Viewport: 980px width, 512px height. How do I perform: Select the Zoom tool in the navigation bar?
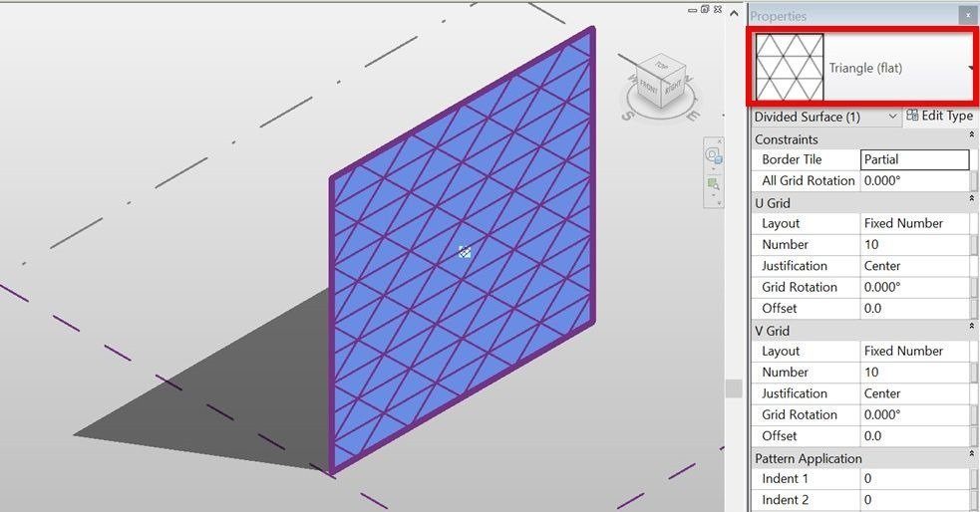713,184
